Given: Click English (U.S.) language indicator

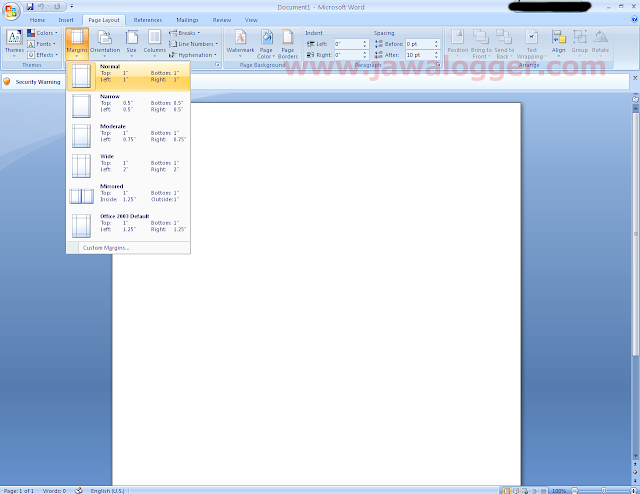Looking at the screenshot, I should pyautogui.click(x=107, y=491).
